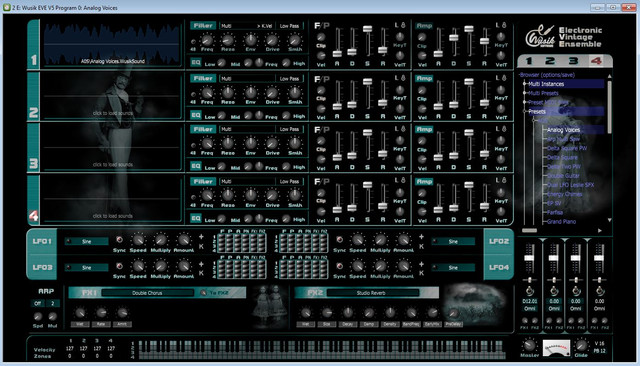Open the layer 1 Low Pass filter type dropdown
Viewport: 640px width, 366px height.
(x=289, y=26)
